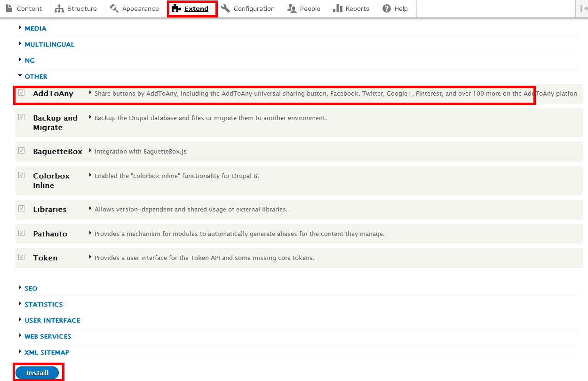This screenshot has height=381, width=588.
Task: Enable the Pathauto module checkbox
Action: (21, 233)
